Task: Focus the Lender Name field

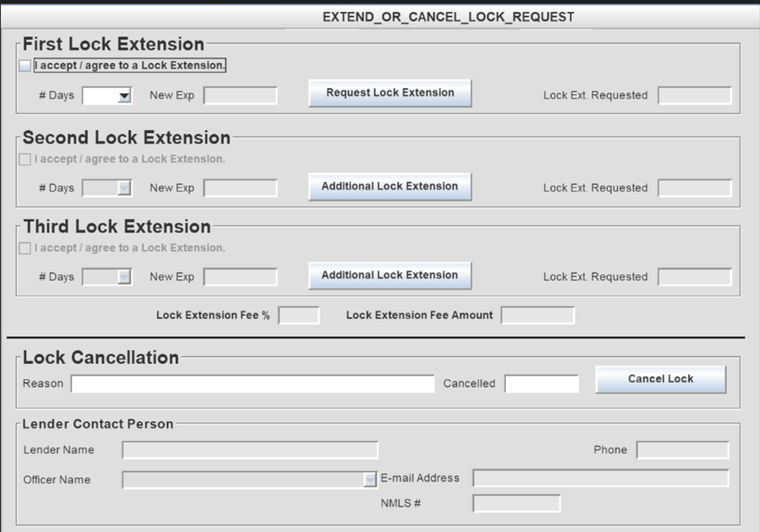Action: coord(249,450)
